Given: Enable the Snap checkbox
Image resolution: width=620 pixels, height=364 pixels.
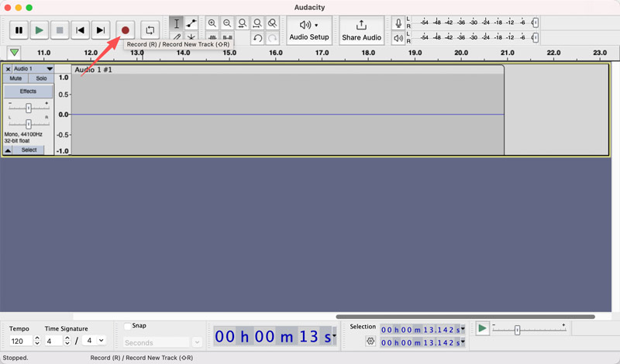Looking at the screenshot, I should click(128, 326).
